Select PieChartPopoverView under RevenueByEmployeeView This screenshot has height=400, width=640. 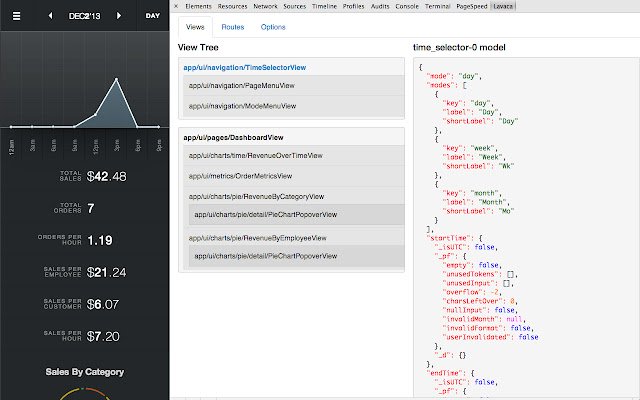pos(296,256)
